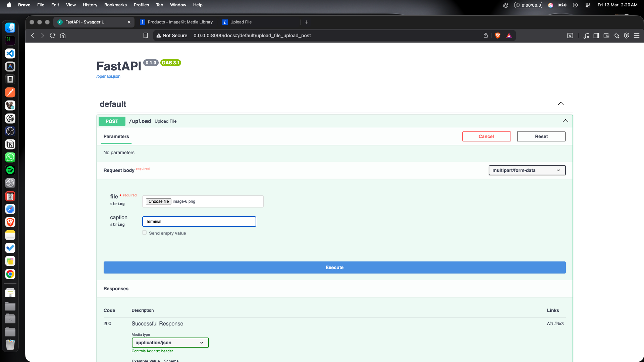This screenshot has width=644, height=362.
Task: Open macOS Control Center in menu bar
Action: click(x=588, y=5)
